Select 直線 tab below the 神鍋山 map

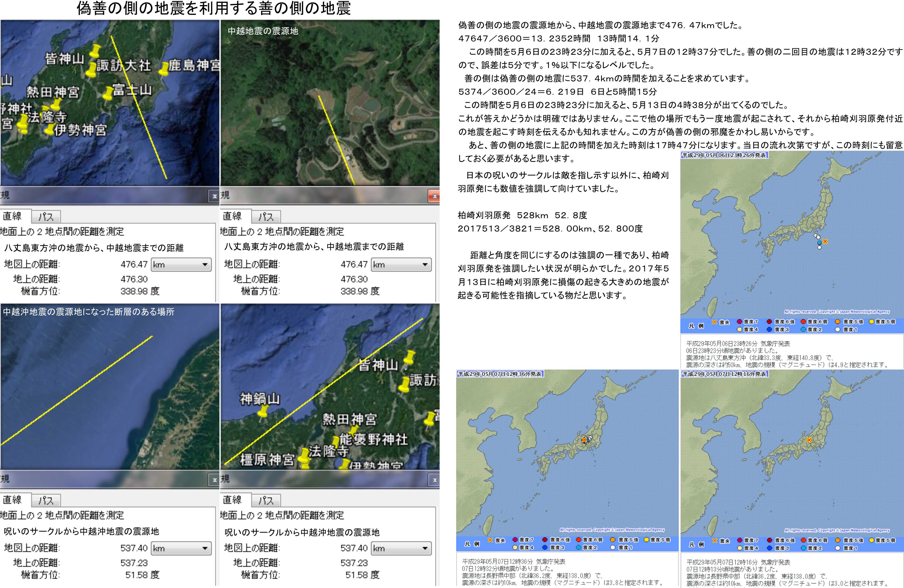232,500
